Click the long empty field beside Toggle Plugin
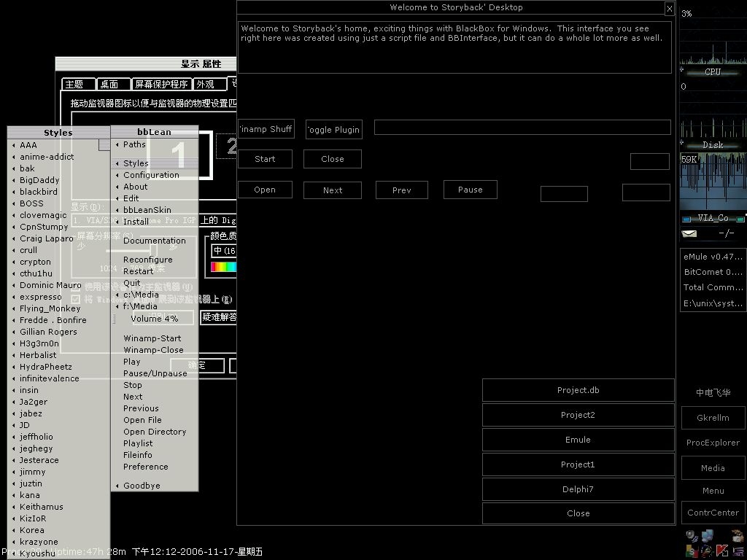The width and height of the screenshot is (747, 560). pyautogui.click(x=522, y=127)
